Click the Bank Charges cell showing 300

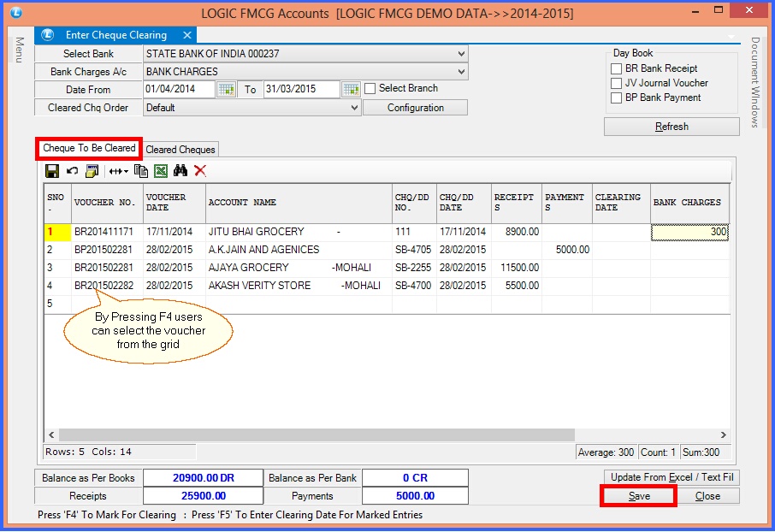click(689, 232)
